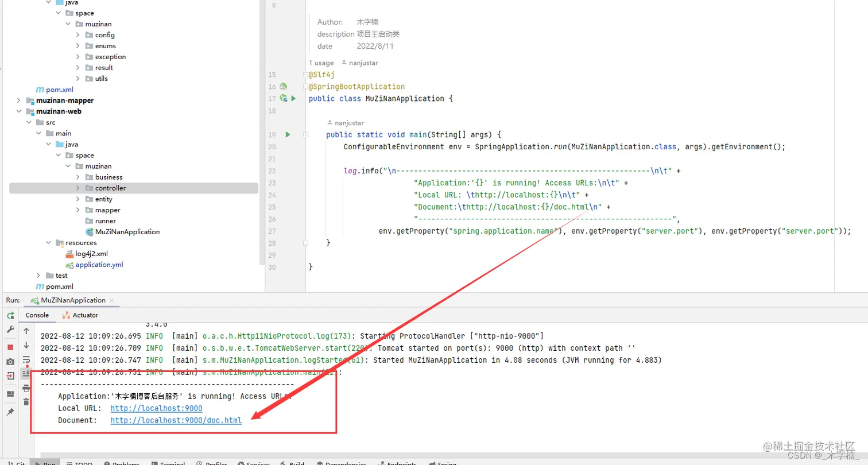The width and height of the screenshot is (868, 465).
Task: Expand the business package
Action: 78,177
